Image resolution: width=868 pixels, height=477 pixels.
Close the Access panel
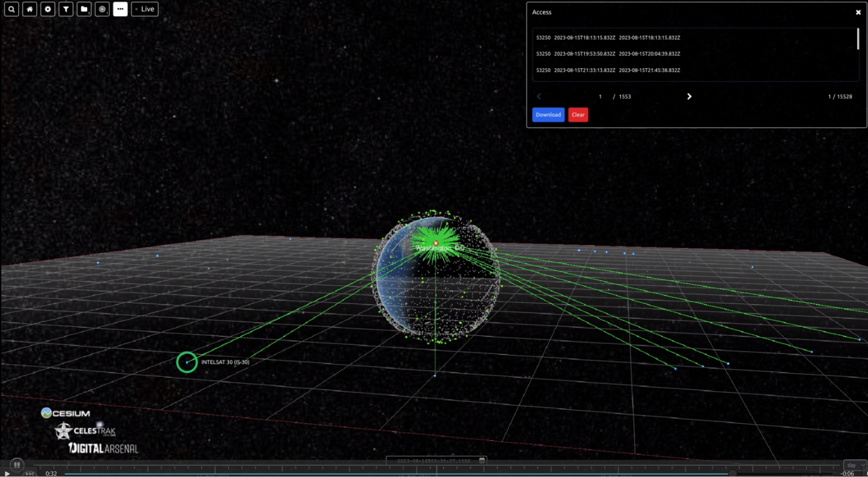[858, 12]
